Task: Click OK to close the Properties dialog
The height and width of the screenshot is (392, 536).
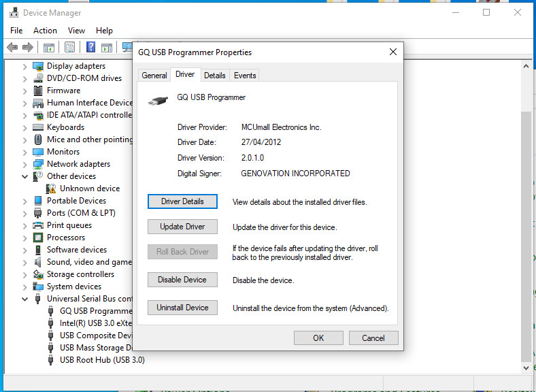Action: (318, 338)
